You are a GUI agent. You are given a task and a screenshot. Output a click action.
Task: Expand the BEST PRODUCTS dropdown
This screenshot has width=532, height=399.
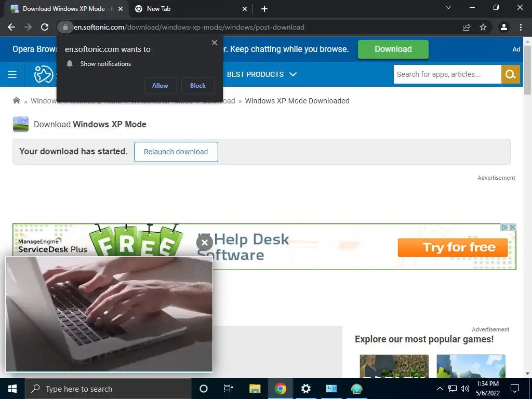click(x=262, y=74)
